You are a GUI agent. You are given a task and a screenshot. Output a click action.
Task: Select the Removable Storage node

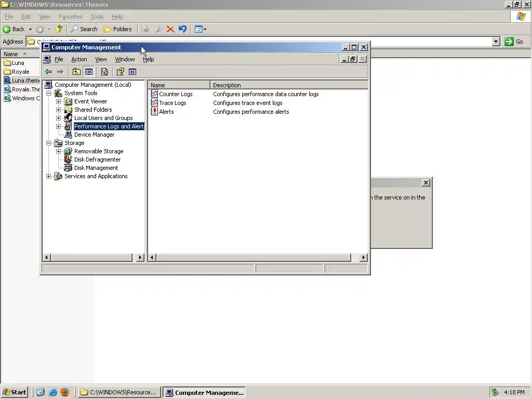tap(99, 151)
